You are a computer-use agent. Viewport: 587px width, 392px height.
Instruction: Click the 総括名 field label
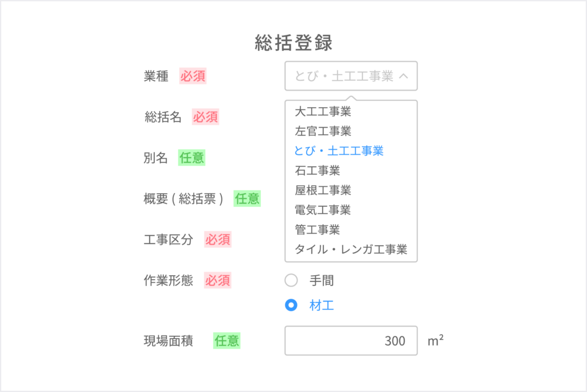coord(163,117)
